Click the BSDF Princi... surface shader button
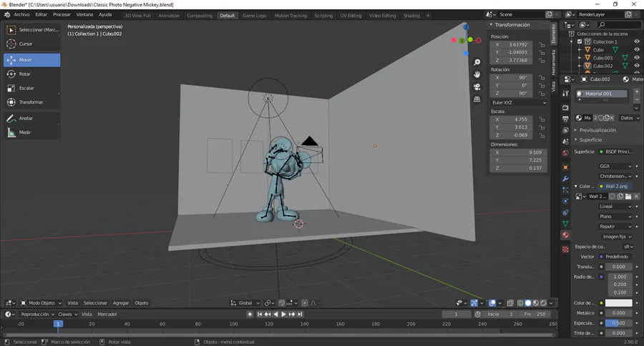644x346 pixels. 615,152
